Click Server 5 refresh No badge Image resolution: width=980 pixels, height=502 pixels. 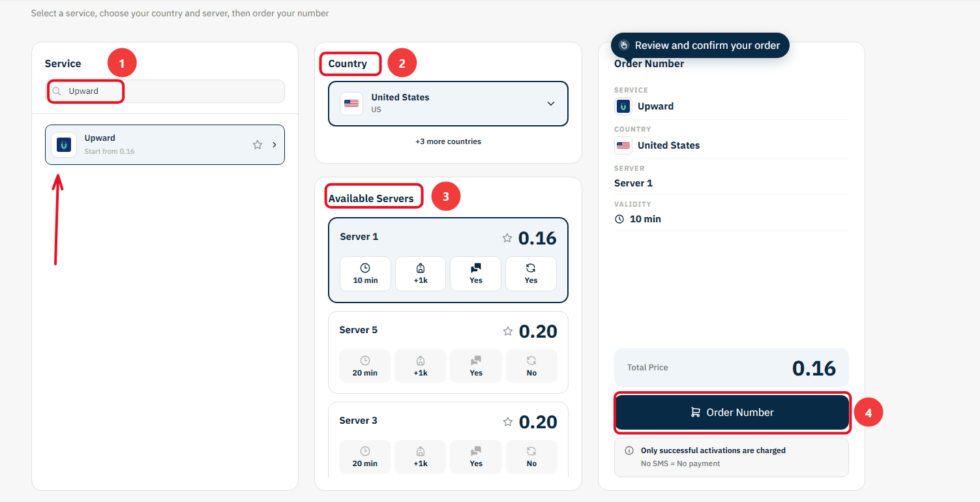tap(531, 366)
